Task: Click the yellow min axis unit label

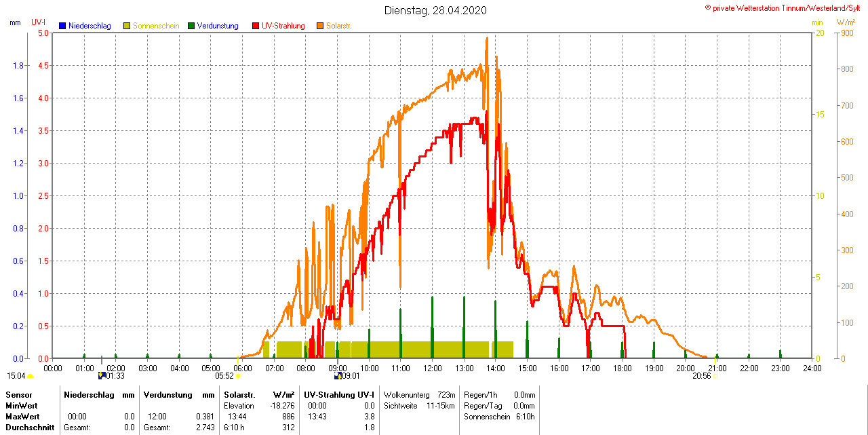Action: pyautogui.click(x=817, y=22)
